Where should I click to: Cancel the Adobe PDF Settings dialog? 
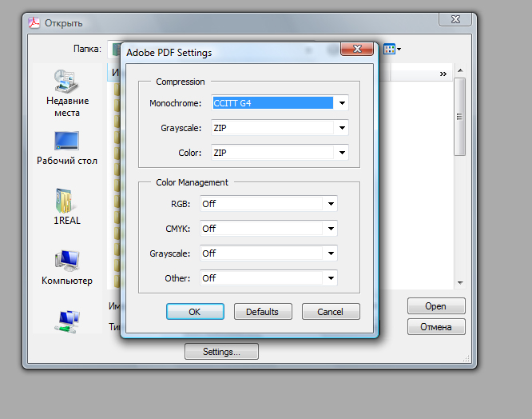click(331, 312)
